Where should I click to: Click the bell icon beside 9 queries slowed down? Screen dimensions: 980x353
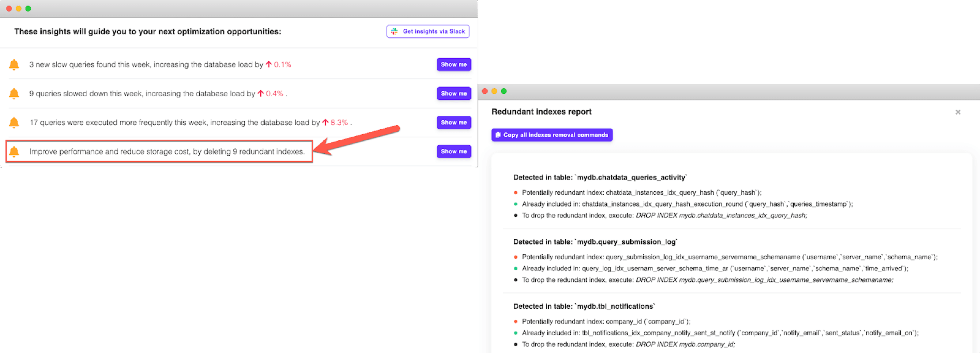pos(14,94)
